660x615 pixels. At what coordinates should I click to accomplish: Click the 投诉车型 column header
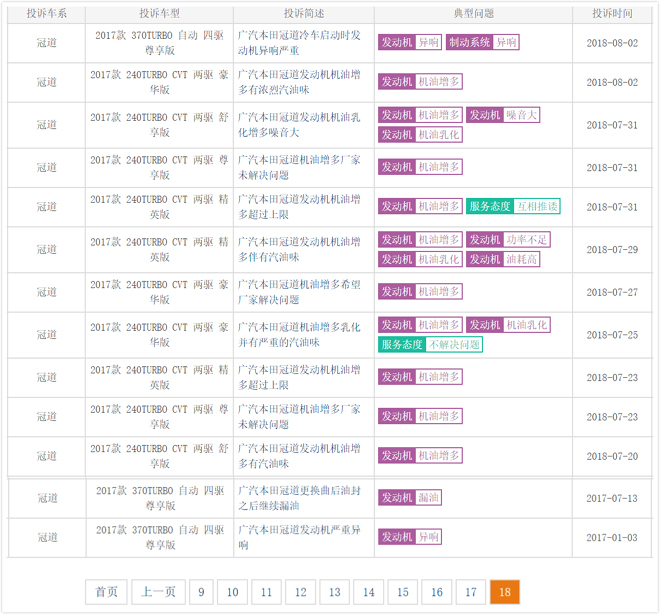pos(160,14)
